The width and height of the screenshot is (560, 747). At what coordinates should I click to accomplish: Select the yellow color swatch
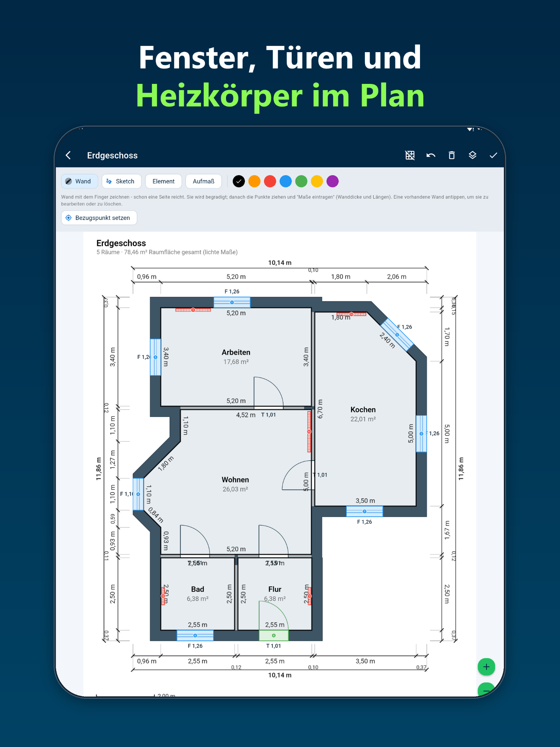317,181
